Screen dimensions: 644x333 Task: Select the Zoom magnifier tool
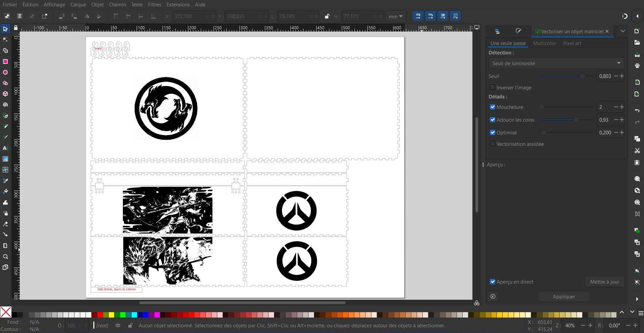coord(5,256)
